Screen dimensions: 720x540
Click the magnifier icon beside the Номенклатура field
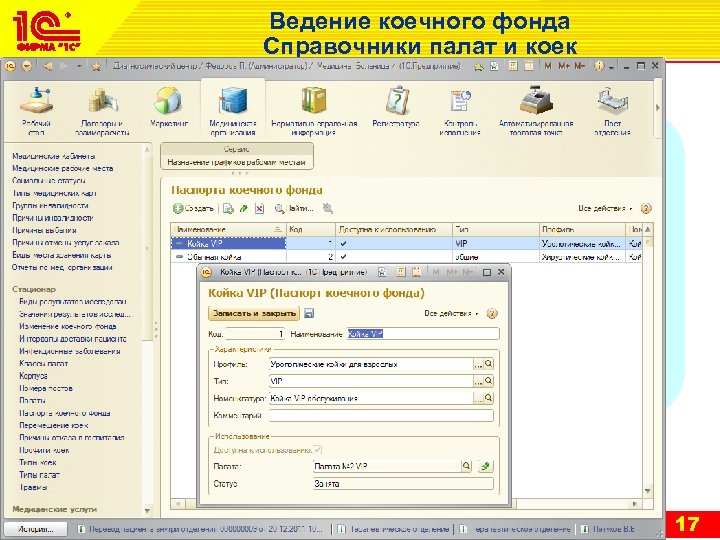(x=489, y=398)
